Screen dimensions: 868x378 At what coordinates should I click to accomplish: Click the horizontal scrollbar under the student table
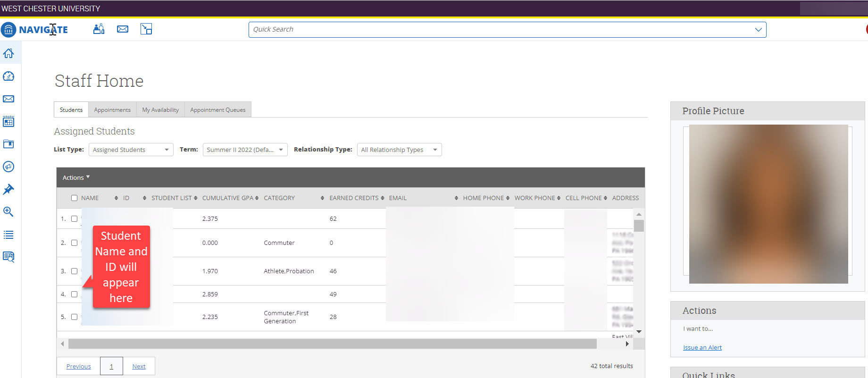[332, 344]
